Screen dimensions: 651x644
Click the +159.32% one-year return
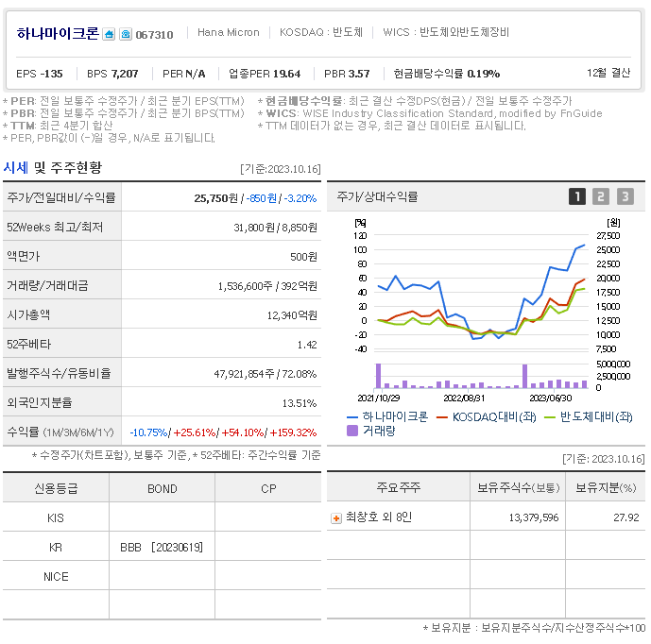point(293,432)
